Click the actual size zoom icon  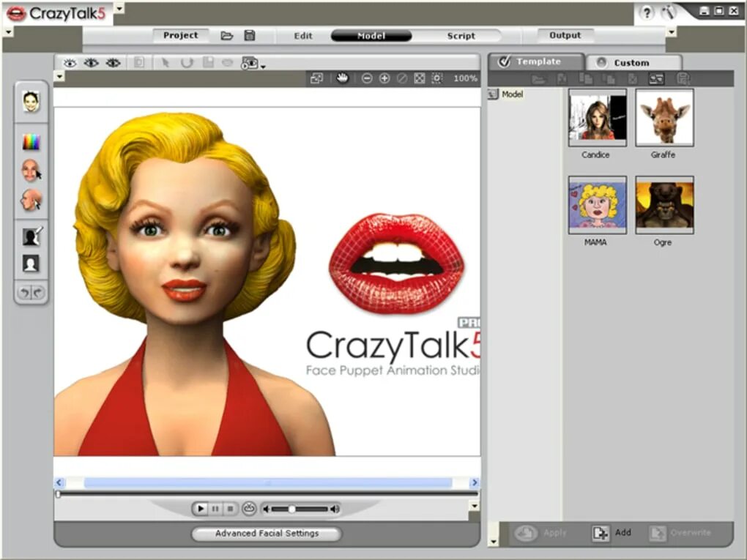(437, 78)
